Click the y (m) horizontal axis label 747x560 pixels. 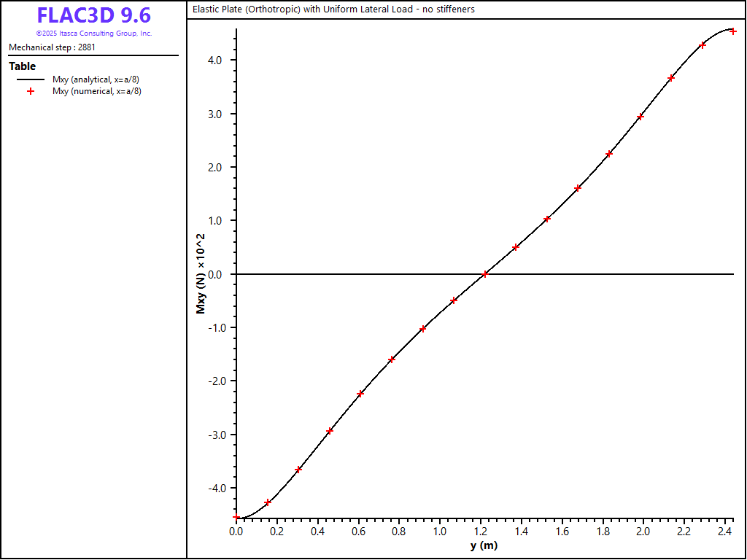point(484,545)
